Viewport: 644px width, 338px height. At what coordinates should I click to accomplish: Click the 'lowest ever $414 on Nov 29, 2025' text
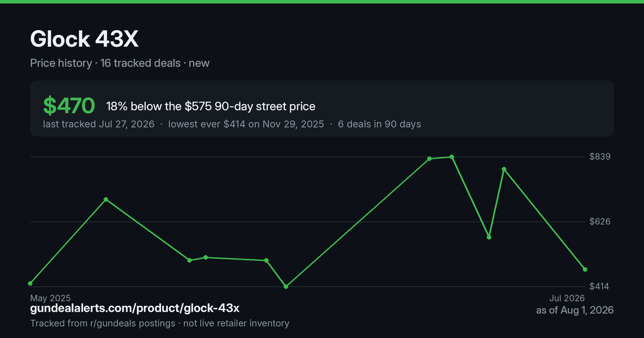point(246,124)
